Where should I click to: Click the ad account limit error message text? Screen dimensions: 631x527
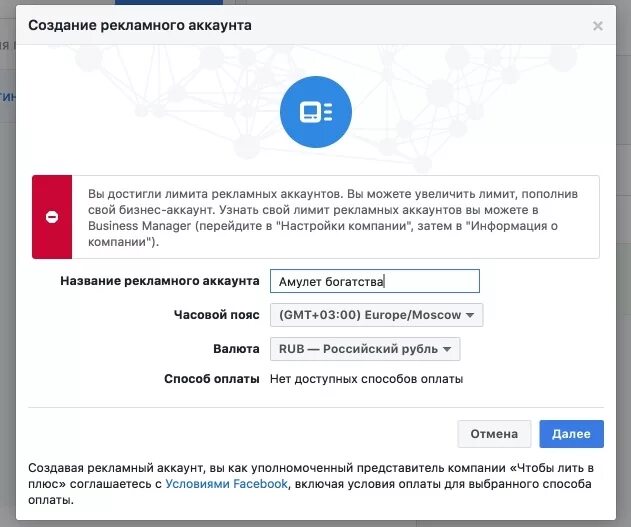pos(333,218)
